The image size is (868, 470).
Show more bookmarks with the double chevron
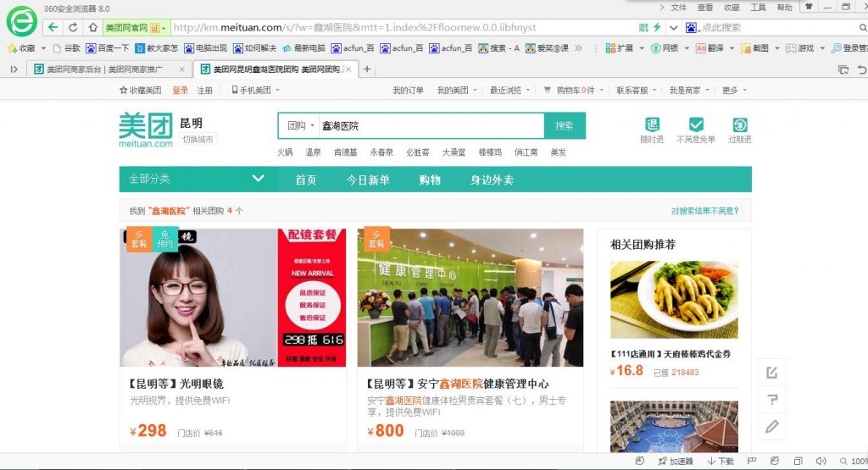pos(578,48)
